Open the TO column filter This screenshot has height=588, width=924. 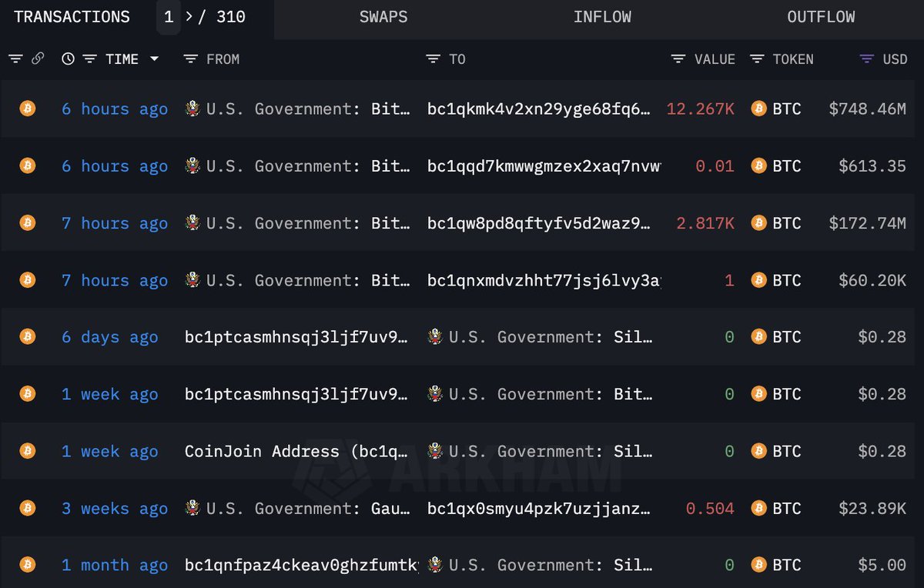pyautogui.click(x=434, y=59)
